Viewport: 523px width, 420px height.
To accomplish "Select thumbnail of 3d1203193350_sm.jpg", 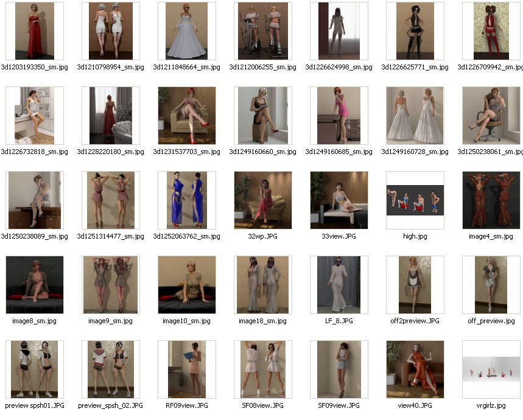I will 35,31.
